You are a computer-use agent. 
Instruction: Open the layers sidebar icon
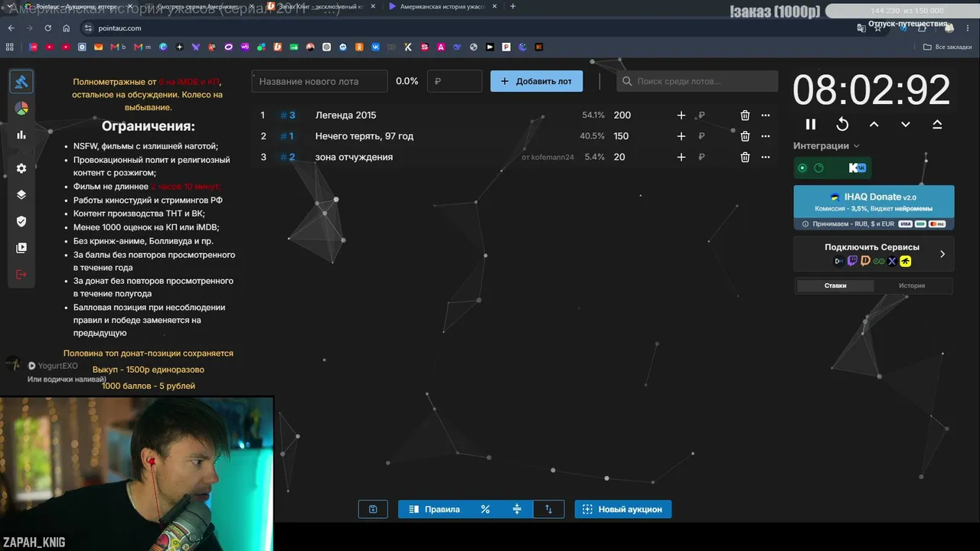point(21,194)
